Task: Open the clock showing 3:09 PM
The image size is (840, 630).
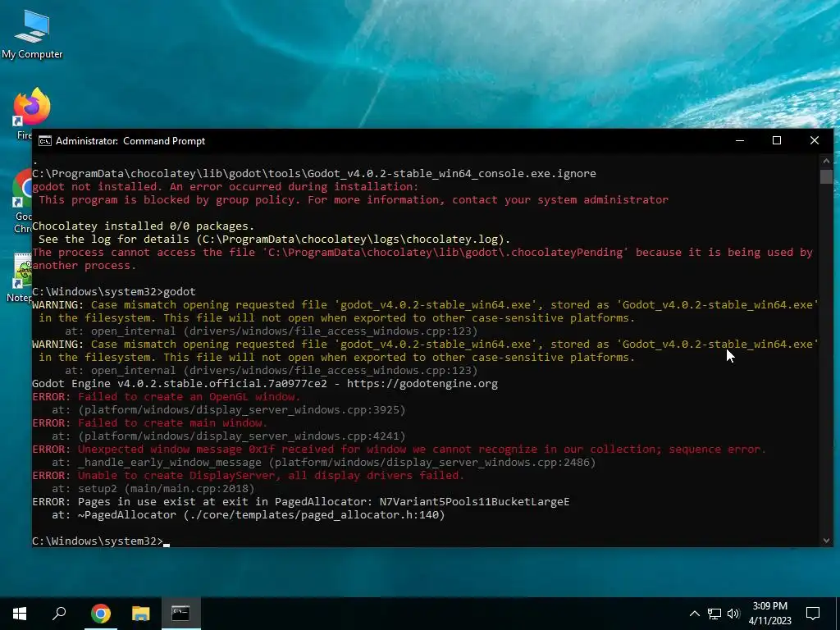Action: pyautogui.click(x=769, y=614)
